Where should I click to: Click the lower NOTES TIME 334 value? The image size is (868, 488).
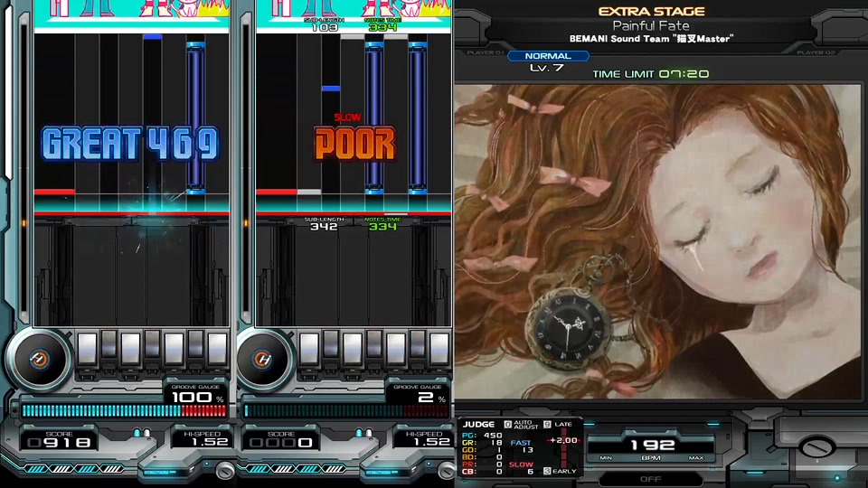coord(383,226)
